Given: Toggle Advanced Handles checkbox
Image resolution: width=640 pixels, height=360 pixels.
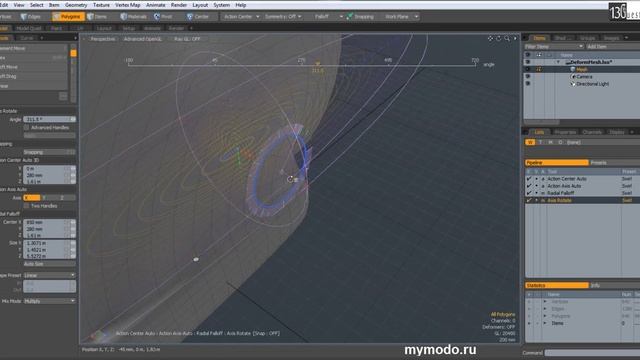Looking at the screenshot, I should (x=27, y=127).
